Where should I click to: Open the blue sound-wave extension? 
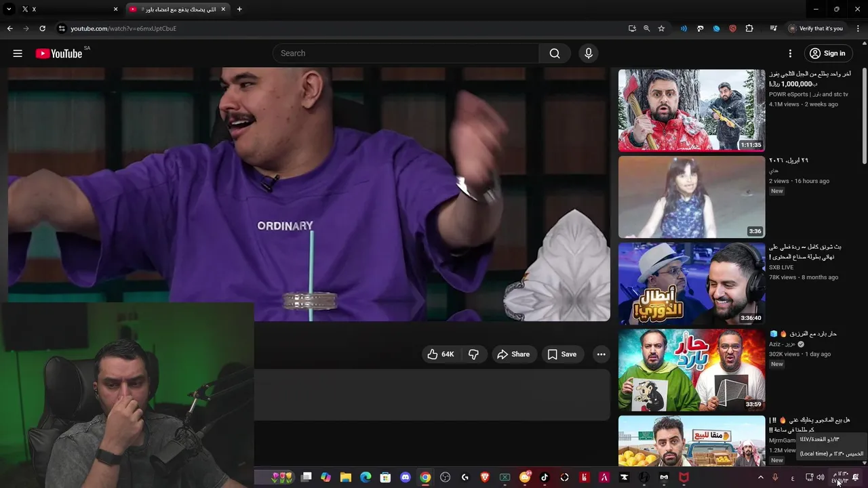pyautogui.click(x=684, y=28)
